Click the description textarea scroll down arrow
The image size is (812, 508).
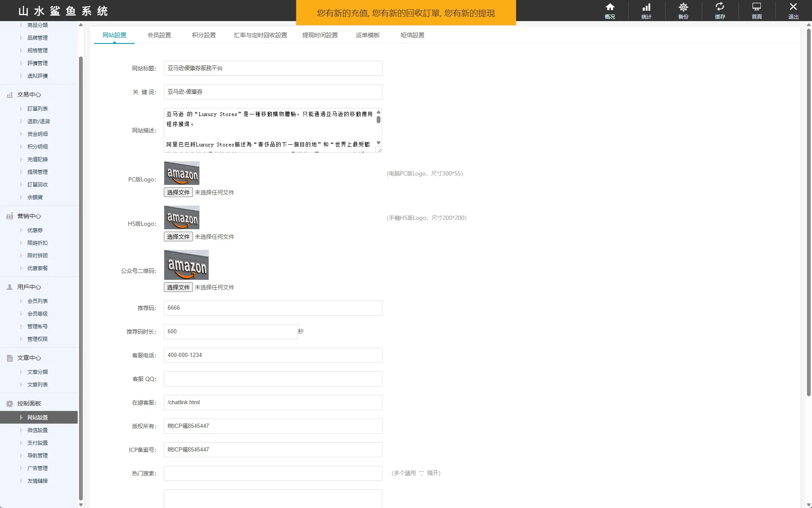pos(378,143)
